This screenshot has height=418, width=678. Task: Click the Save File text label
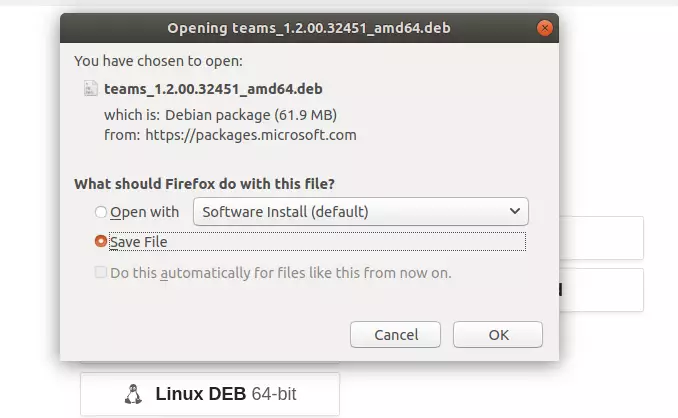click(138, 242)
